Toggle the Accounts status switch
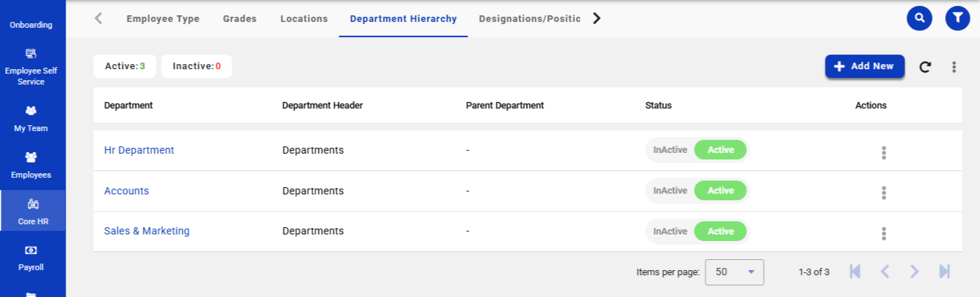980x297 pixels. pos(696,191)
